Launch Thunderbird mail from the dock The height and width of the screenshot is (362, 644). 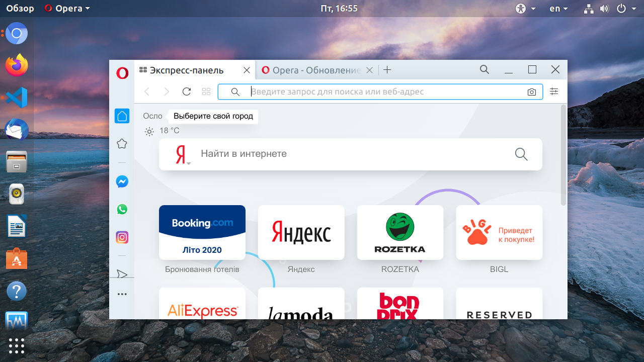pos(17,130)
